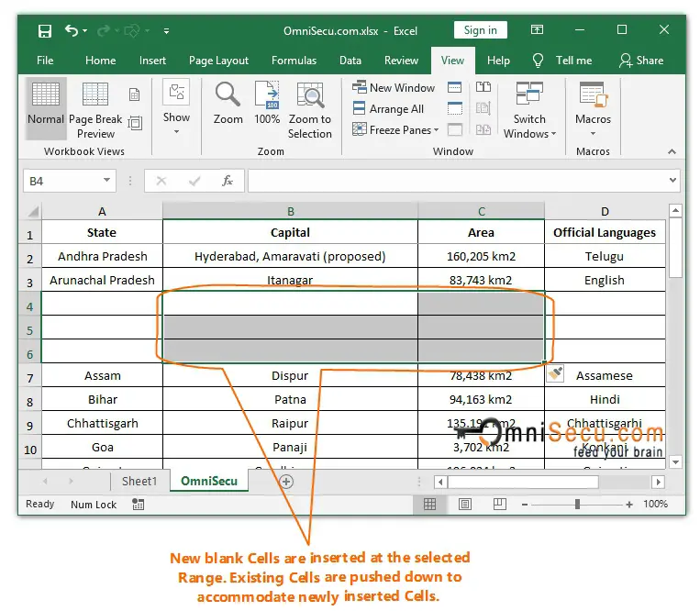Open the Zoom dialog with magnifier icon
Image resolution: width=700 pixels, height=611 pixels.
tap(228, 104)
